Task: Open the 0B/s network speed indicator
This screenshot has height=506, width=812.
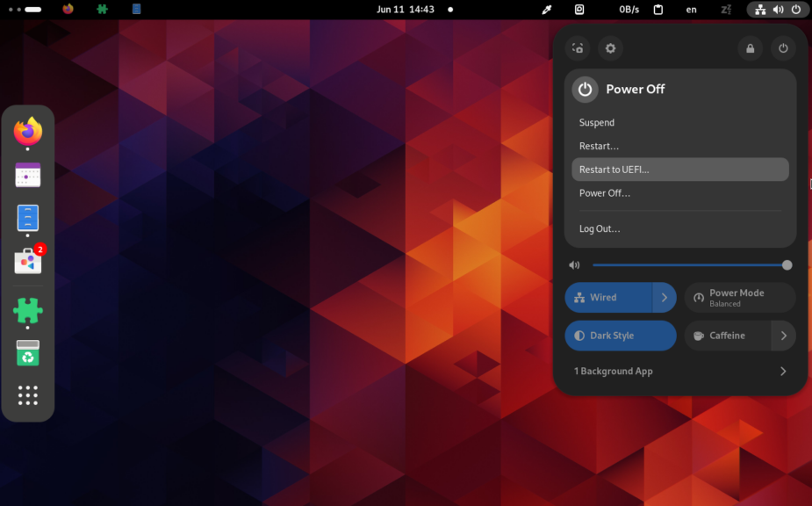Action: [629, 10]
